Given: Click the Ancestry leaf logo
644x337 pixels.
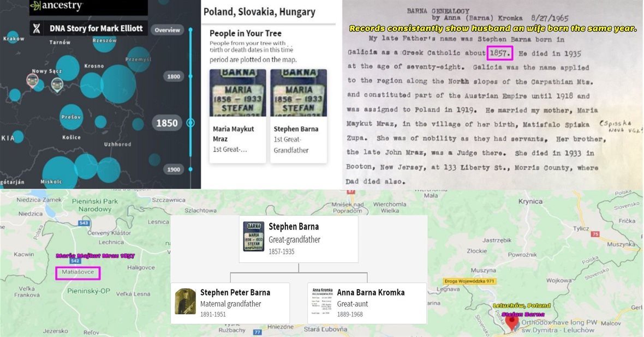Looking at the screenshot, I should pyautogui.click(x=36, y=7).
